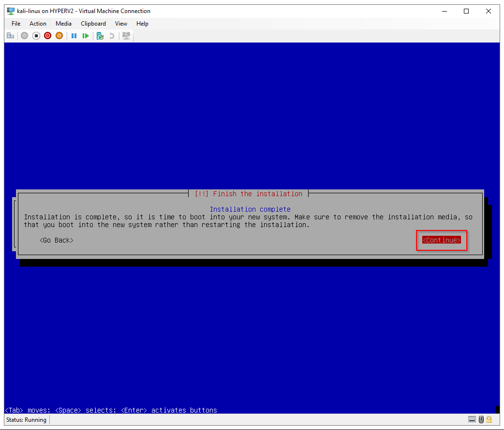The height and width of the screenshot is (430, 504).
Task: Click the keyboard status bar icon
Action: click(472, 419)
